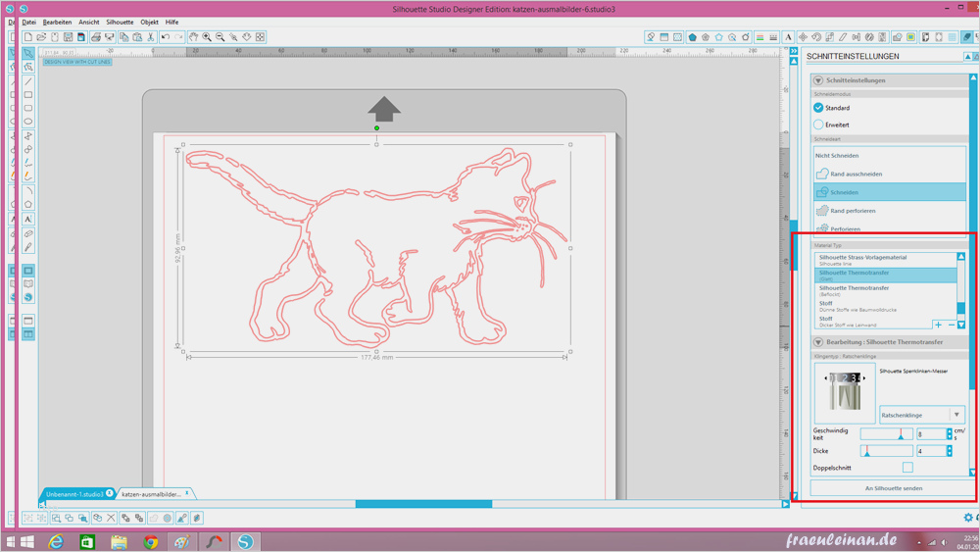Open the Move panel icon

[x=804, y=37]
